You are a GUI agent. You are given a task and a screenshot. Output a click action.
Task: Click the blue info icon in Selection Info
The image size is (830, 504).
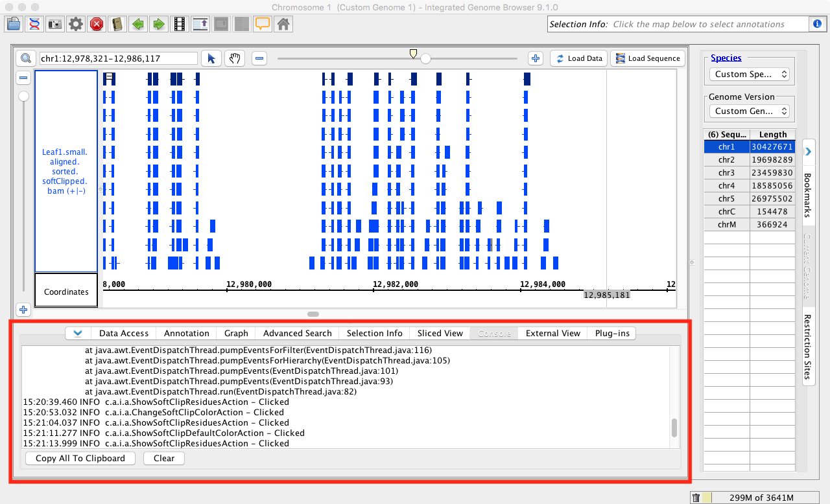817,24
